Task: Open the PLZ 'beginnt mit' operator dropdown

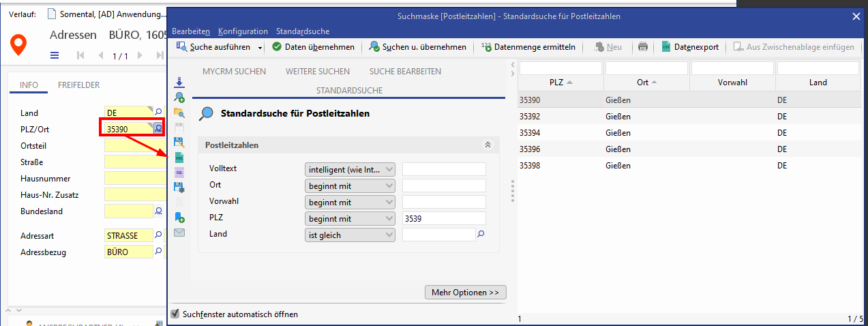Action: tap(350, 219)
